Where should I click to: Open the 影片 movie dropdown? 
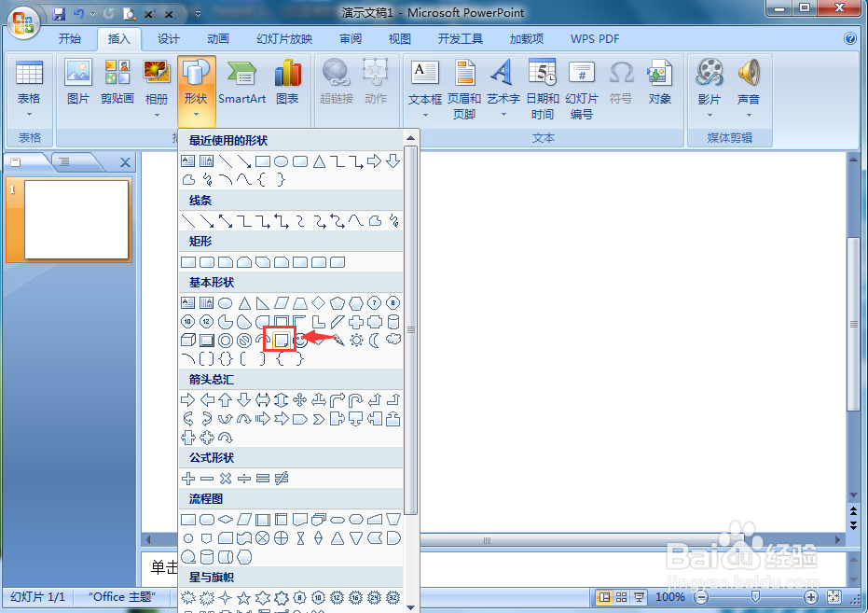[710, 89]
